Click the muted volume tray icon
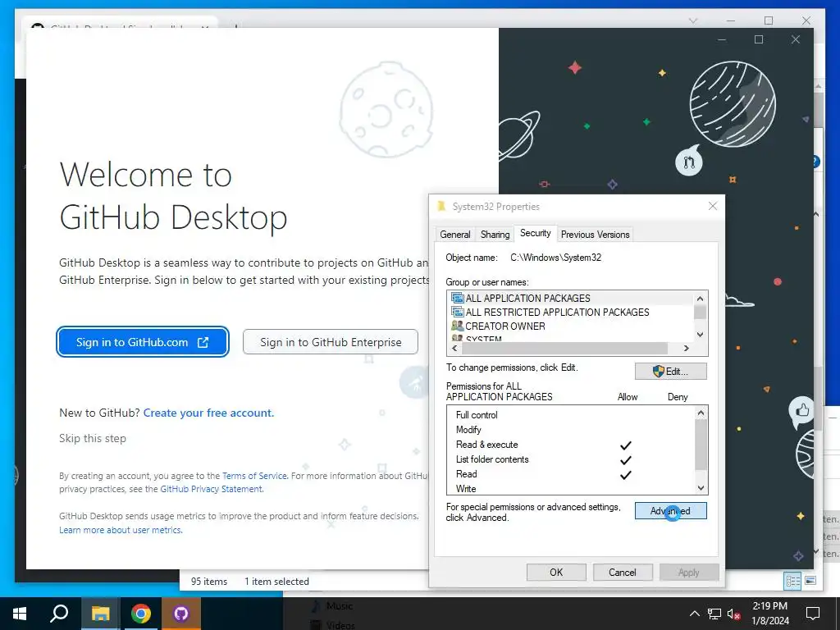The height and width of the screenshot is (630, 840). pos(733,614)
